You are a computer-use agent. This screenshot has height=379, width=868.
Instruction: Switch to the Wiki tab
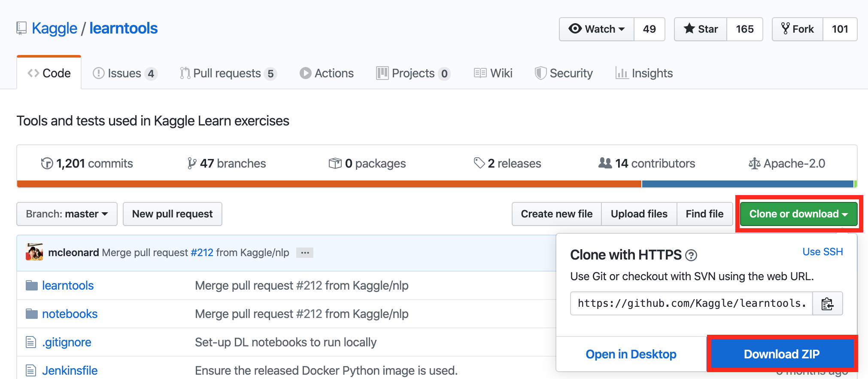(x=493, y=73)
